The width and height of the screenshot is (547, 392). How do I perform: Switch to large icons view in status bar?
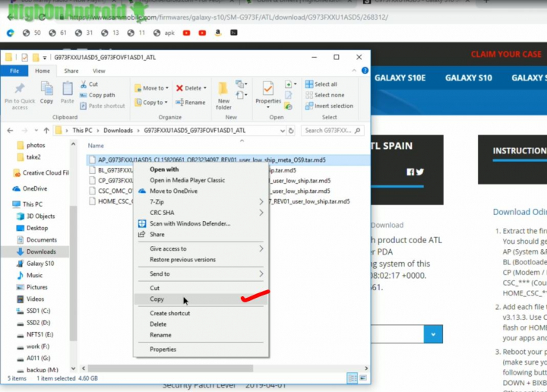click(363, 378)
